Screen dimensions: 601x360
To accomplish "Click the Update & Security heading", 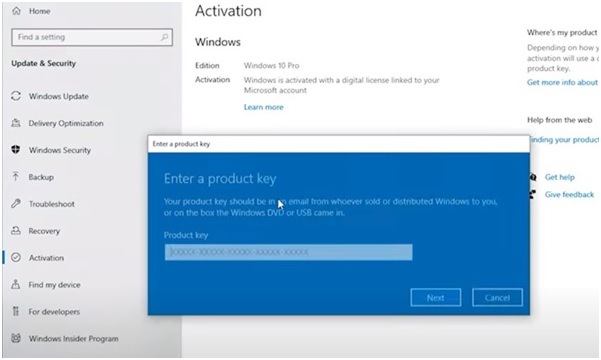I will (x=43, y=63).
